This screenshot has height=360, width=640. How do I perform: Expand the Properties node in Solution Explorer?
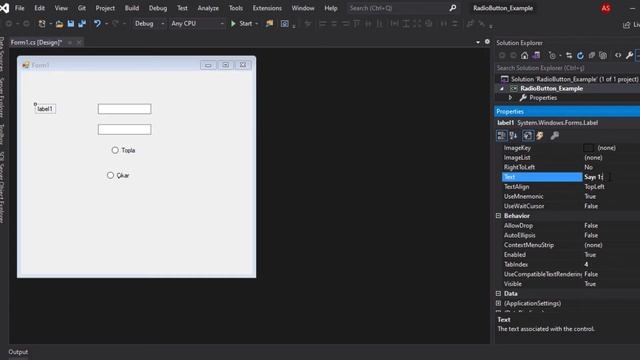510,98
